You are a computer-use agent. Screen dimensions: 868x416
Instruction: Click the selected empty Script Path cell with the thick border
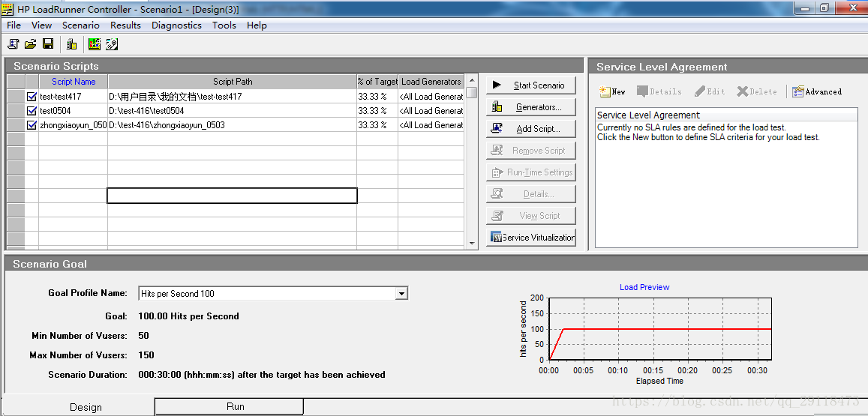tap(232, 196)
